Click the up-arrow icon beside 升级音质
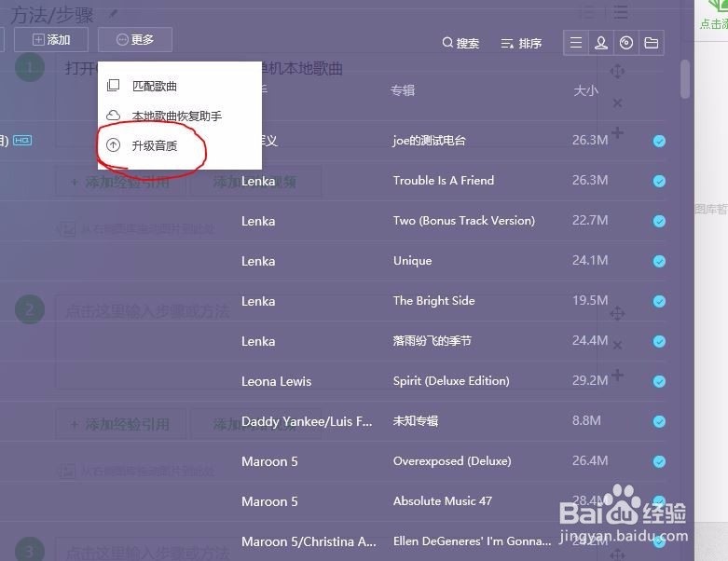Screen dimensions: 728x561 114,145
